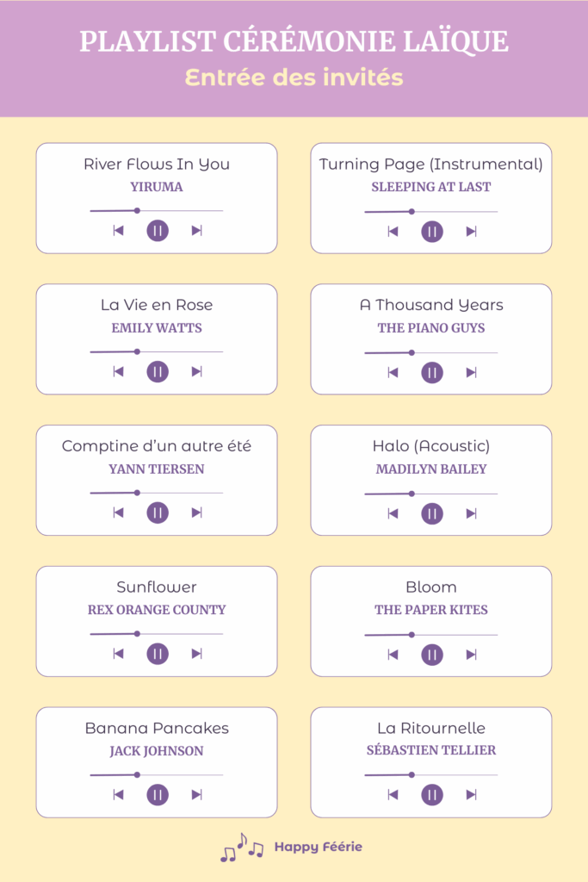Pause the Turning Page (Instrumental) track
Screen dimensions: 588x882
[432, 232]
